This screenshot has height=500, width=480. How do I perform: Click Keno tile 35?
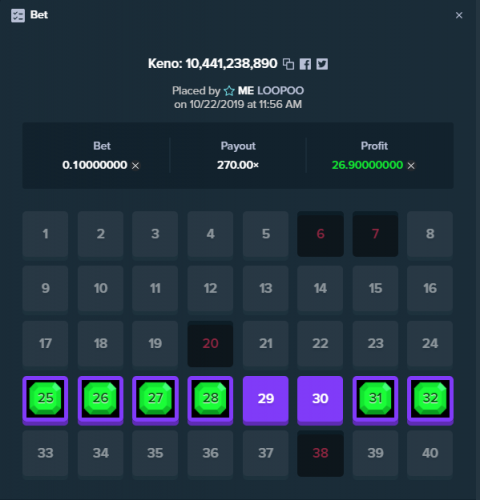(155, 453)
